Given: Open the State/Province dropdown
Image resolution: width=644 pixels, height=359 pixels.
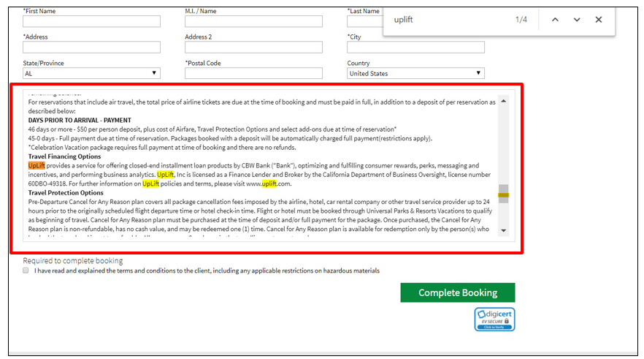Looking at the screenshot, I should click(91, 73).
